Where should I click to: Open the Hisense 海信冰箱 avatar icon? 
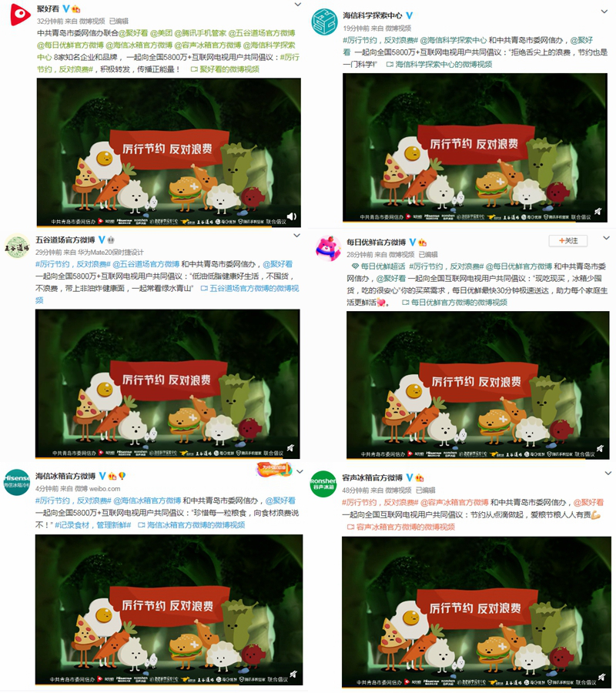tap(17, 482)
